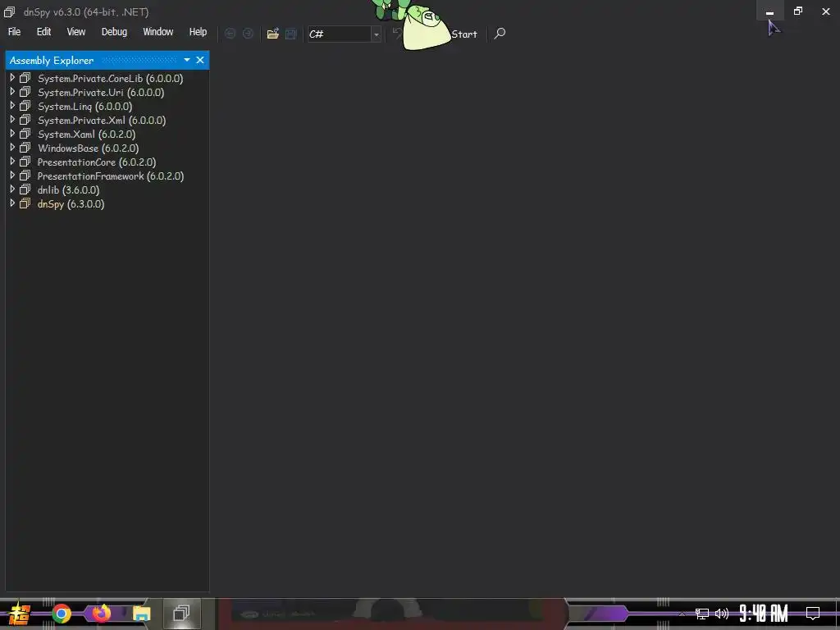Click the Save All disk icon
Screen dimensions: 840x630
click(291, 34)
